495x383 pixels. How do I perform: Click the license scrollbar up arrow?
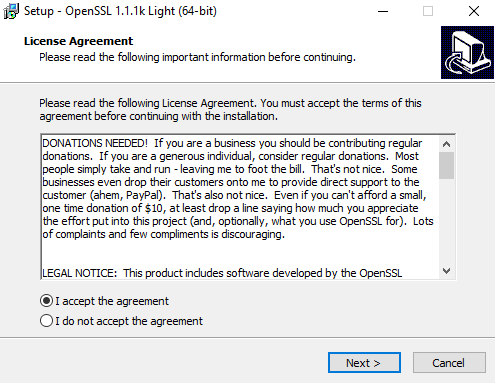(x=446, y=144)
